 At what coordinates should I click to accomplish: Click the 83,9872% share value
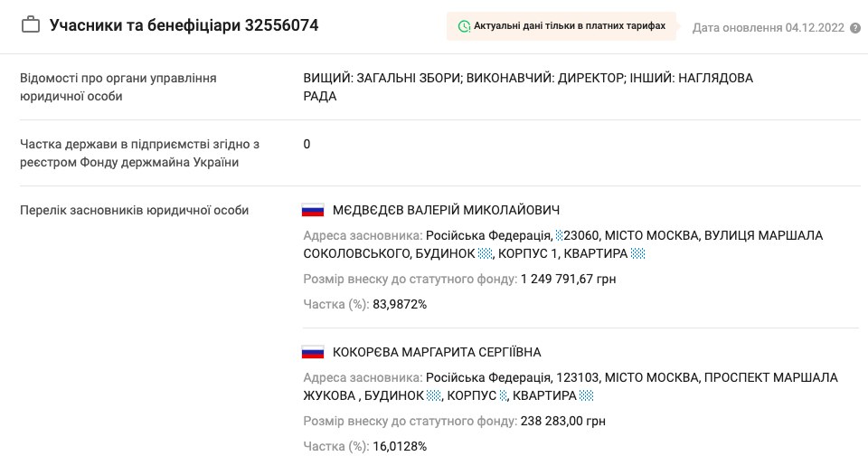(x=400, y=304)
